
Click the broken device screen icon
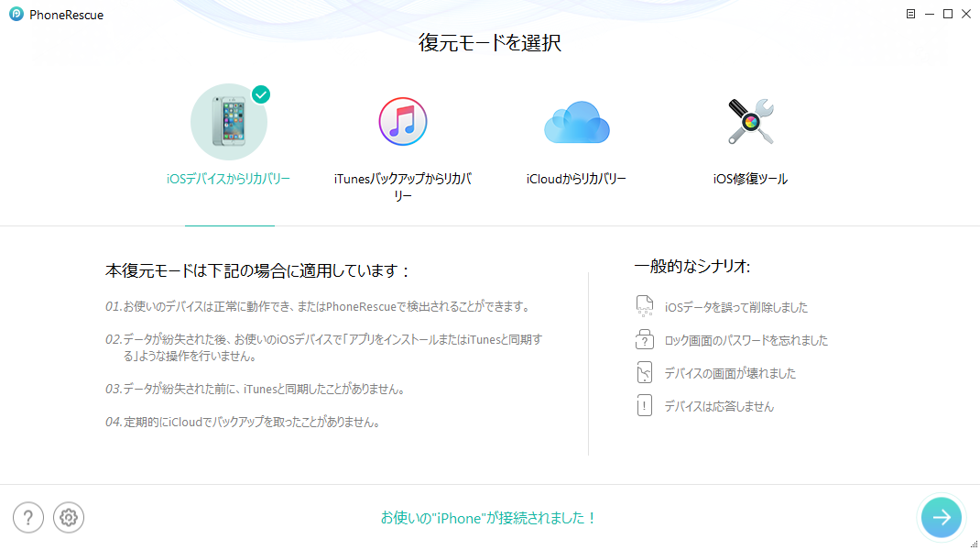tap(645, 372)
